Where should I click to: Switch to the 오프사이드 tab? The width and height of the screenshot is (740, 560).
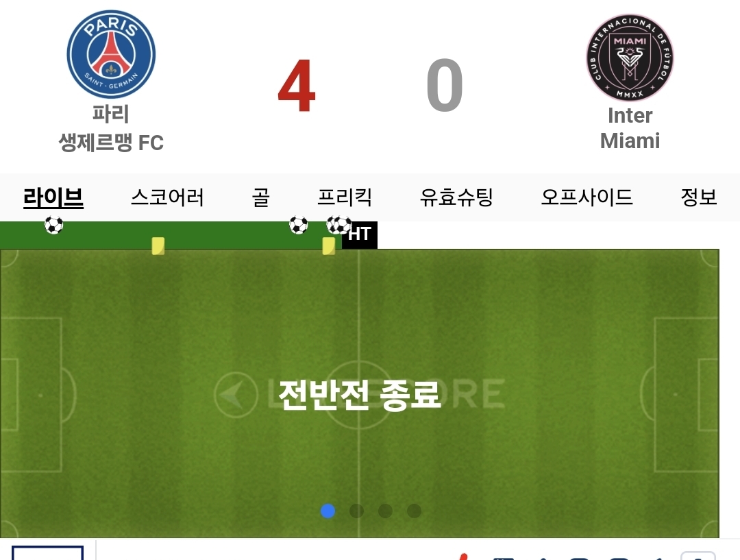(x=587, y=197)
